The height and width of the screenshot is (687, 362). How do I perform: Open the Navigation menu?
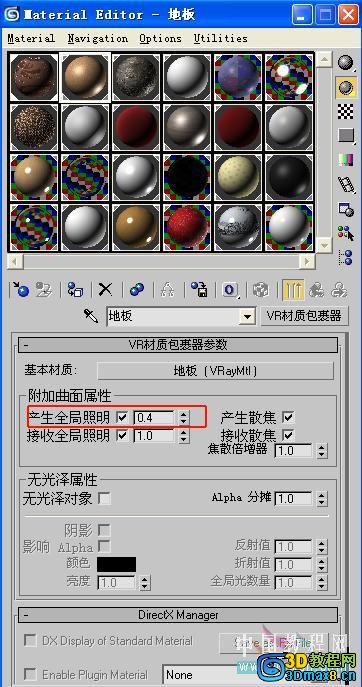[x=98, y=39]
